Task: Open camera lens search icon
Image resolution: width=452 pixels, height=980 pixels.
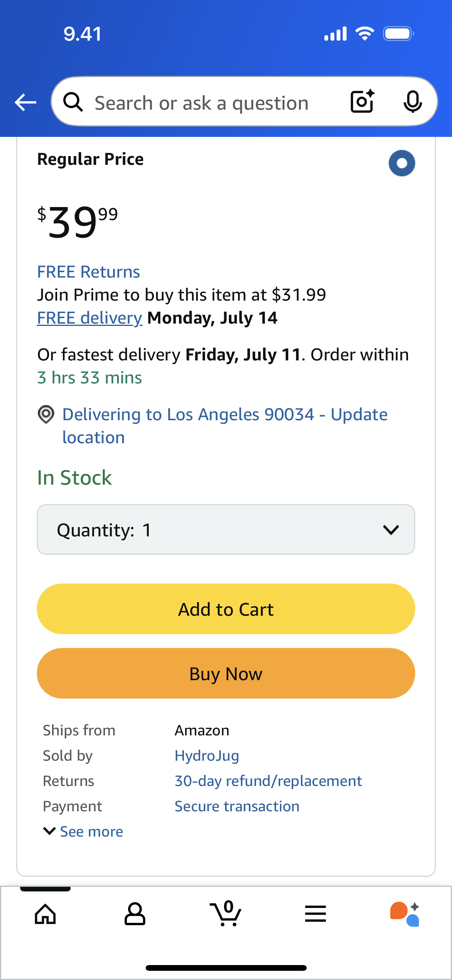Action: [362, 102]
